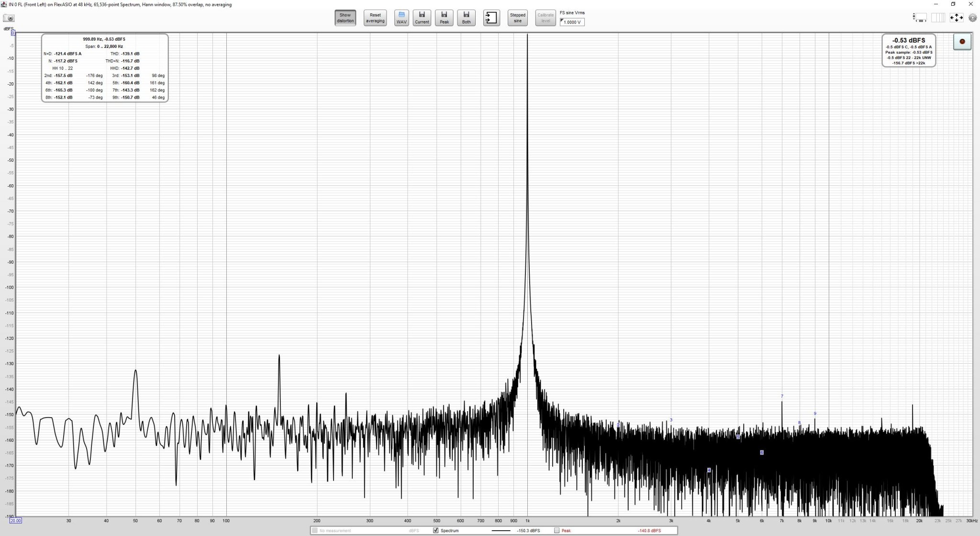The width and height of the screenshot is (980, 536).
Task: Toggle the Spectrum trace checkbox
Action: point(435,530)
